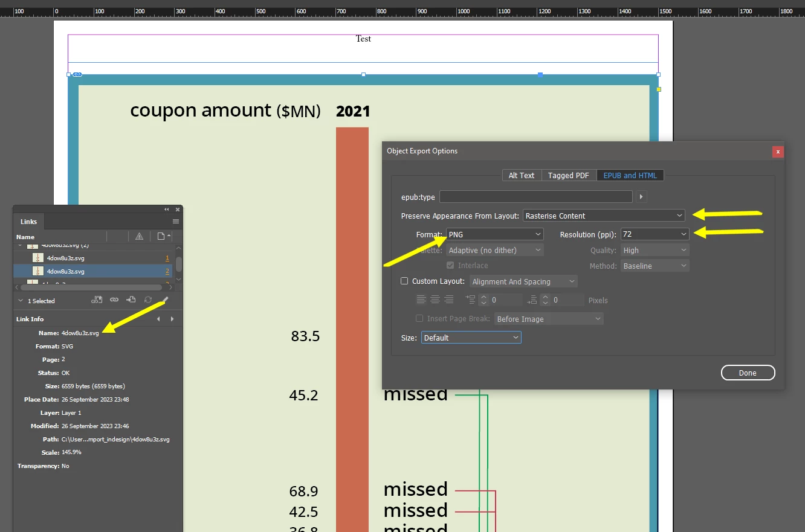This screenshot has height=532, width=805.
Task: Sort links by page column icon
Action: [161, 237]
